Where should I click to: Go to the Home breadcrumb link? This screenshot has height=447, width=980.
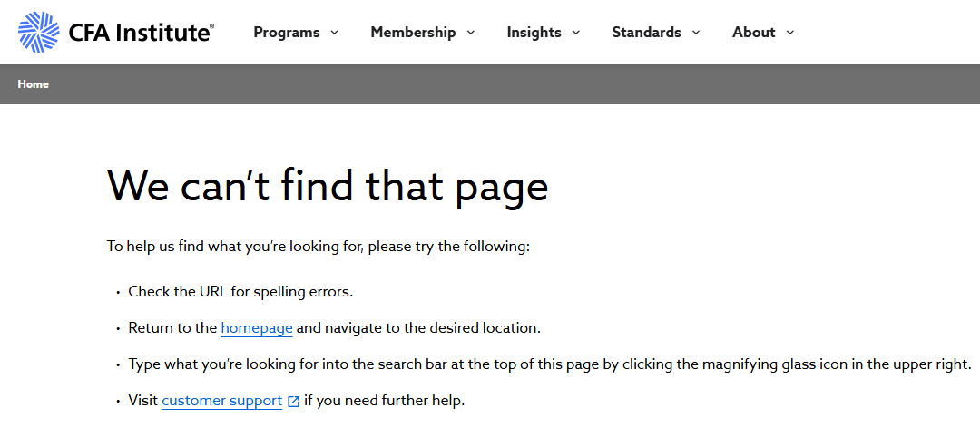pyautogui.click(x=34, y=84)
